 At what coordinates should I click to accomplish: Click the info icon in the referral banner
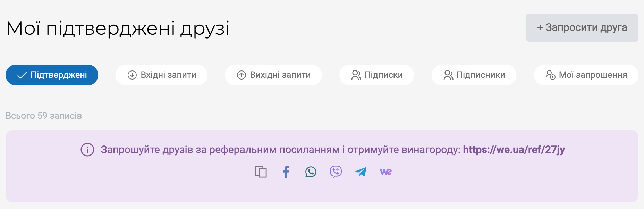pyautogui.click(x=87, y=150)
